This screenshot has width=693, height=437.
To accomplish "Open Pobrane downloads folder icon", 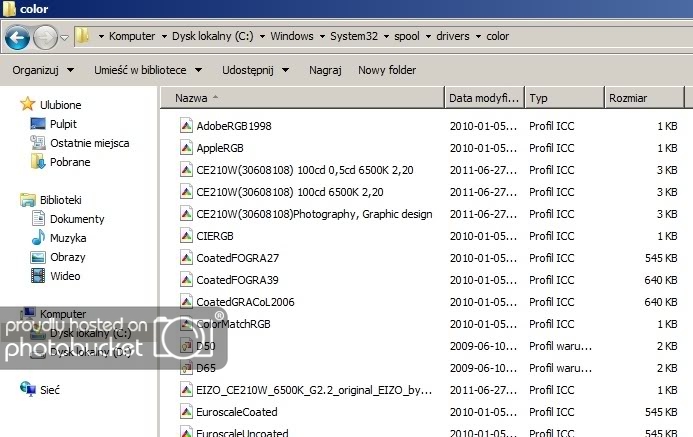I will click(x=38, y=161).
